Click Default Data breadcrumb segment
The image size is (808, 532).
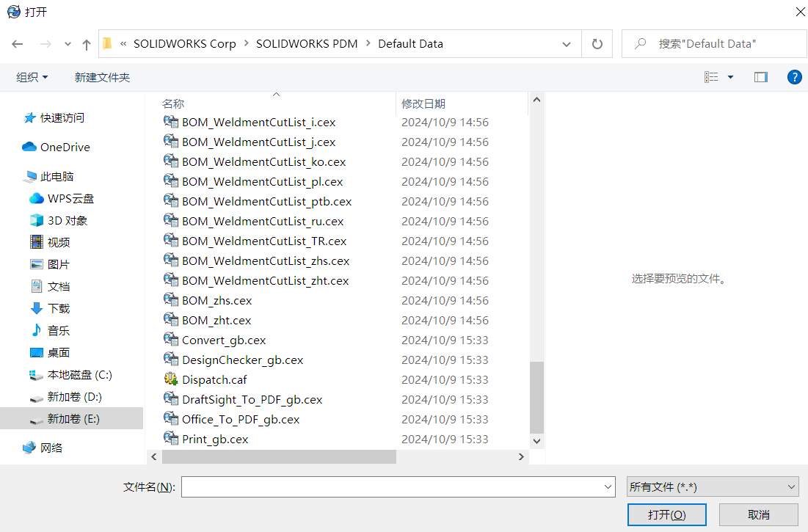click(411, 44)
